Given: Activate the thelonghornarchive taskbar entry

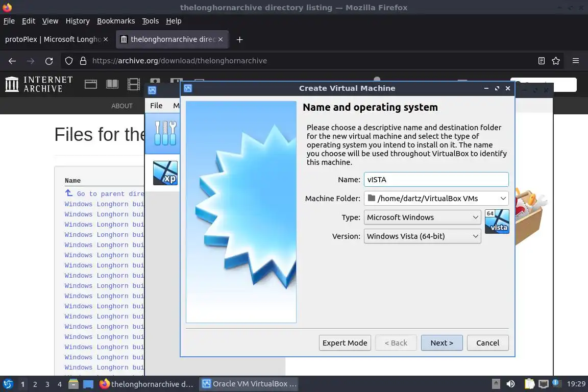Looking at the screenshot, I should pos(146,384).
